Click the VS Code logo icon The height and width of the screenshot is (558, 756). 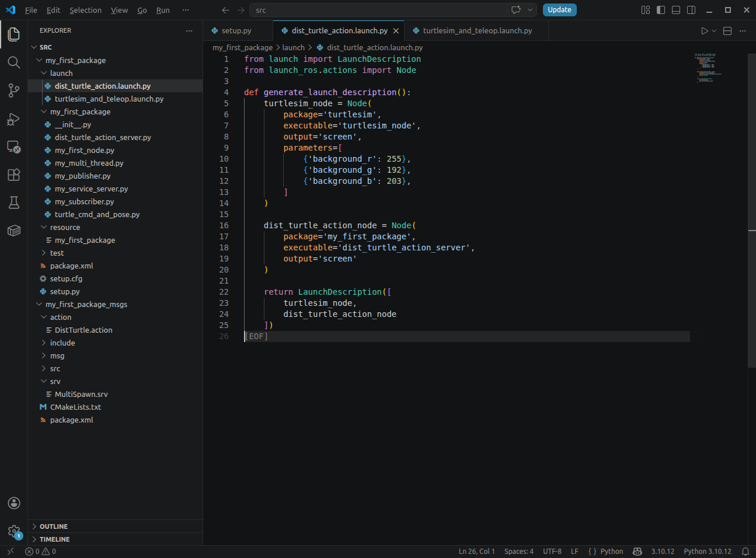coord(11,10)
